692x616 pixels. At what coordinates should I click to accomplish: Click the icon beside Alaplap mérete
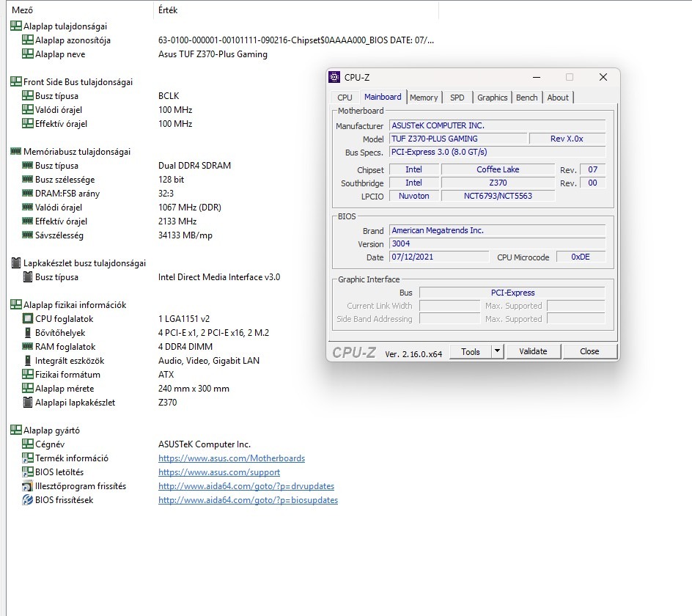tap(27, 388)
